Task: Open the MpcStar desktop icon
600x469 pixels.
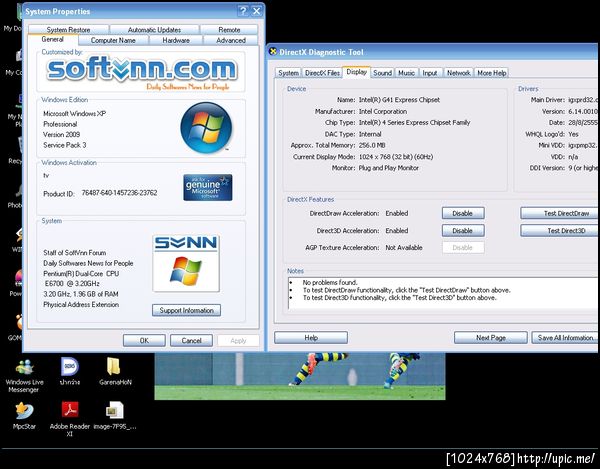Action: [x=24, y=416]
